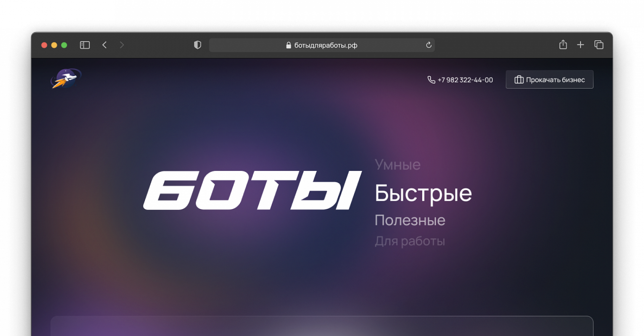
Task: Click the Прокачать бизнес button
Action: [x=549, y=79]
